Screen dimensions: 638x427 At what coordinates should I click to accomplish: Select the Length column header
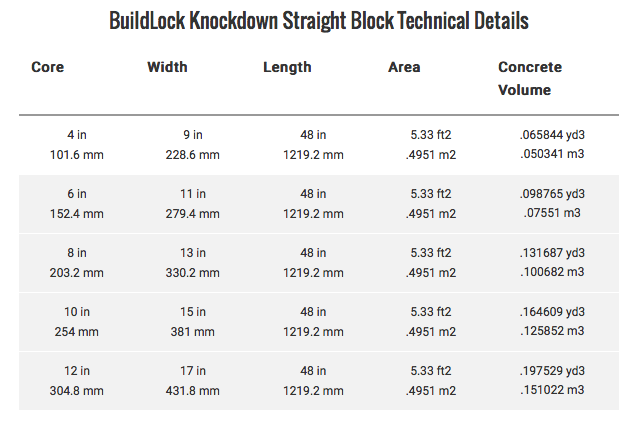click(x=287, y=68)
